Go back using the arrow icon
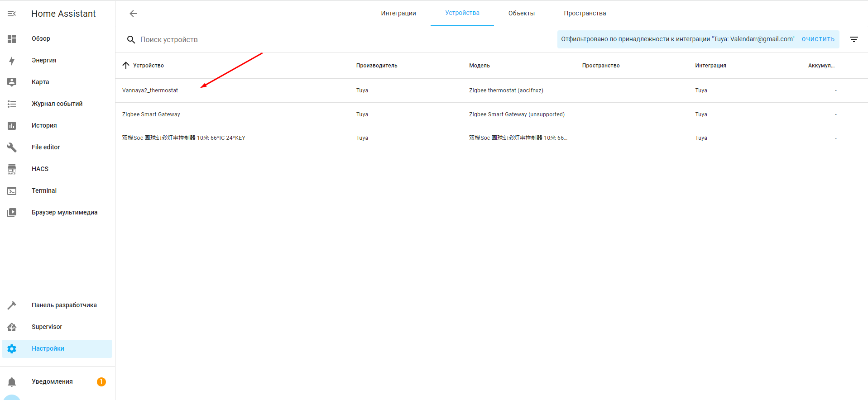 (133, 14)
